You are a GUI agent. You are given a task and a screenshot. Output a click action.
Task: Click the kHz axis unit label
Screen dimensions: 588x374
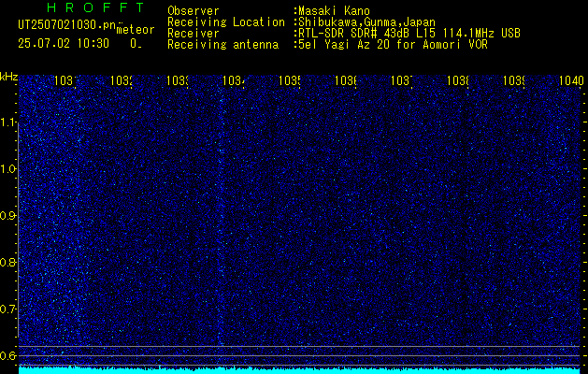tap(9, 77)
